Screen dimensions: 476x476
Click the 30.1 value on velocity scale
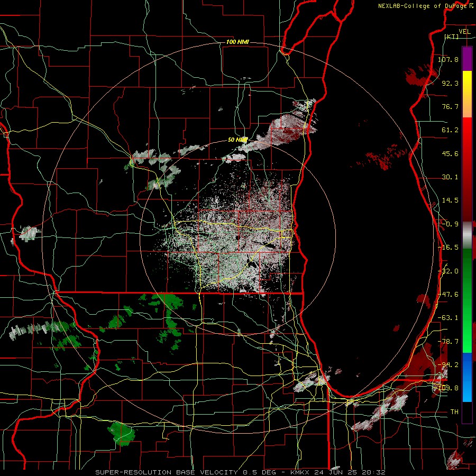(x=450, y=177)
